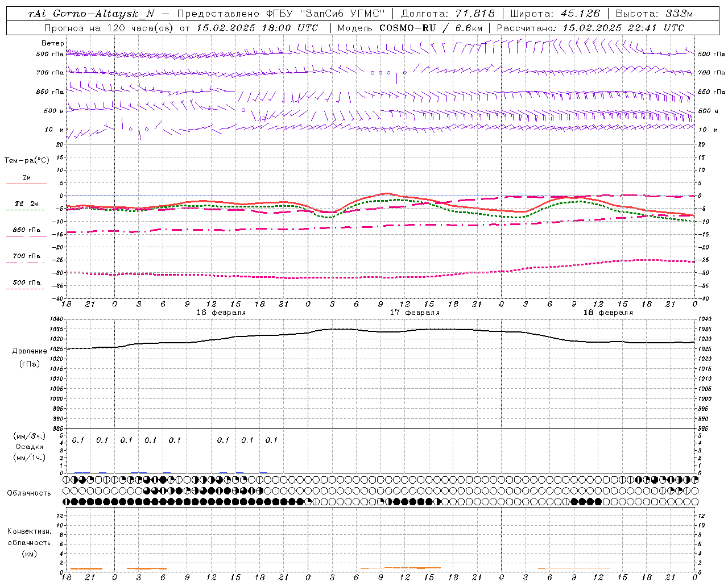Click the Td 2м dew point legend label
The image size is (728, 582).
[x=26, y=203]
